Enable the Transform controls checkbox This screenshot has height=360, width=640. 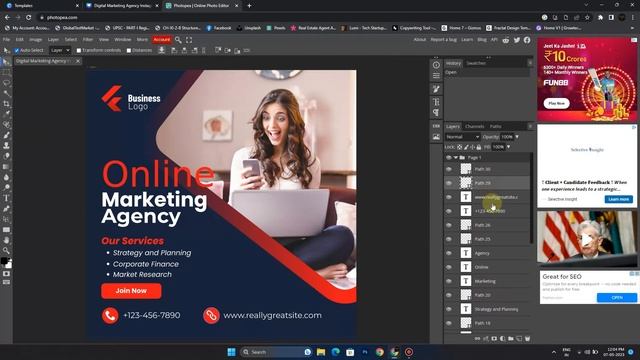(x=79, y=51)
